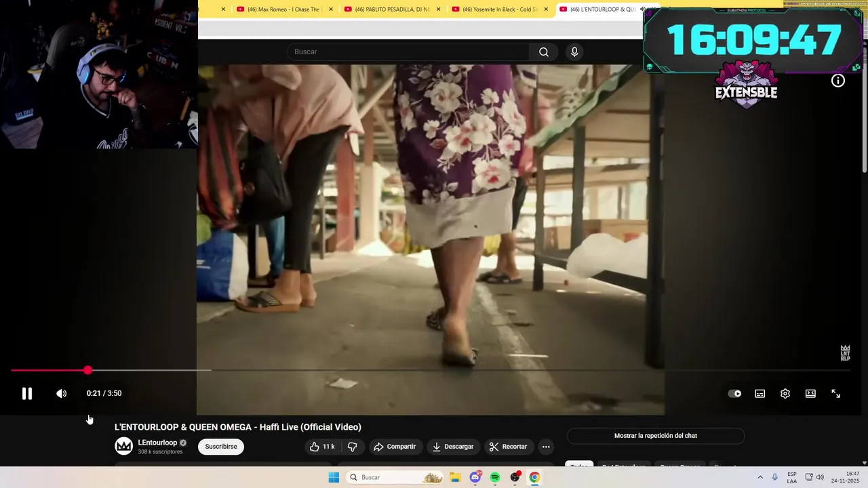868x488 pixels.
Task: Pause the video with the pause button
Action: pyautogui.click(x=26, y=393)
